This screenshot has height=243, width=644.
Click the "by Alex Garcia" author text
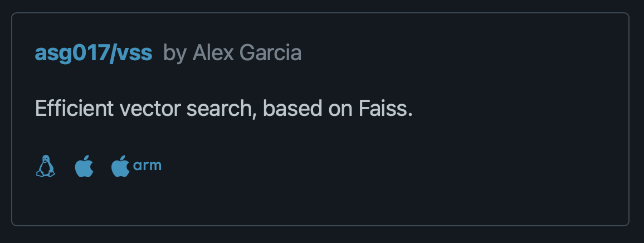pos(232,53)
